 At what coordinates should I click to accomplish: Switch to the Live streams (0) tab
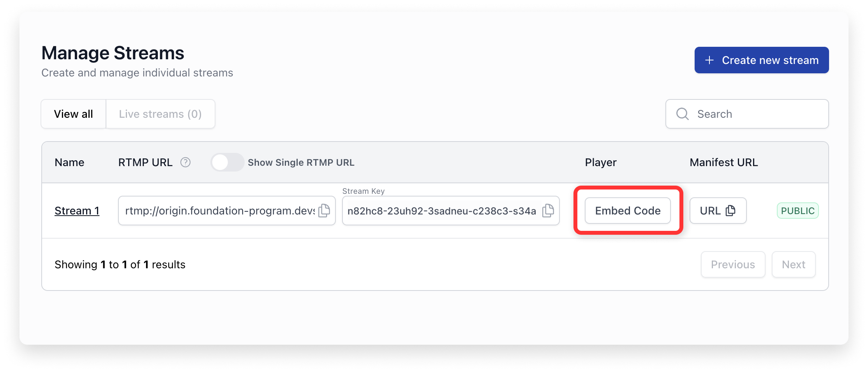pos(160,114)
